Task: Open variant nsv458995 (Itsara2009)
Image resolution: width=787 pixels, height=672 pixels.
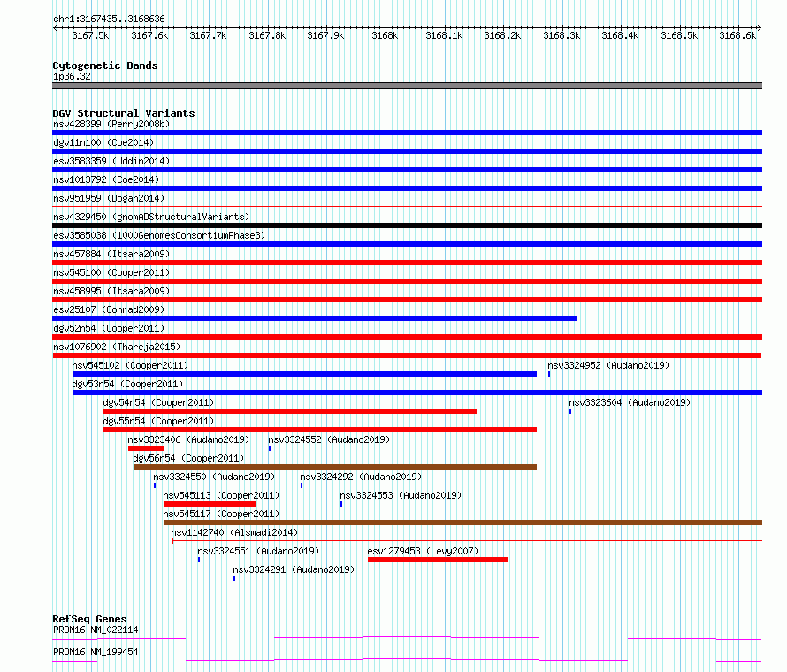Action: click(x=111, y=291)
